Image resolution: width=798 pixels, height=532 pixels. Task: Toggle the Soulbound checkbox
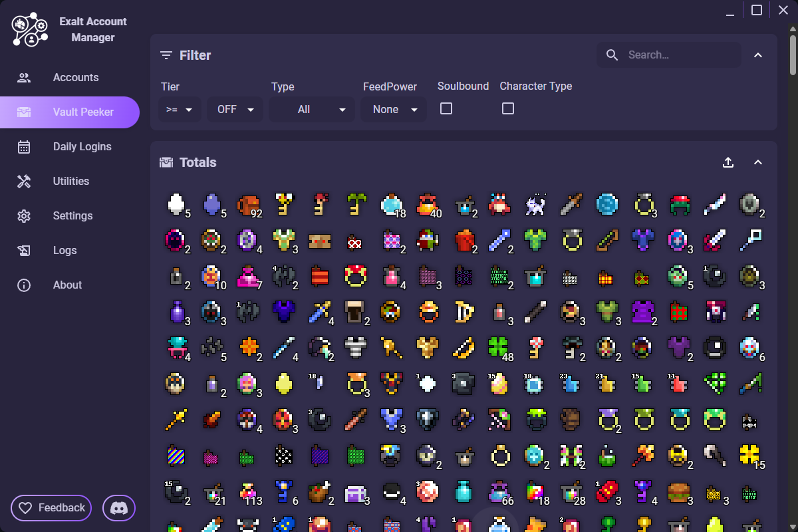[x=446, y=108]
